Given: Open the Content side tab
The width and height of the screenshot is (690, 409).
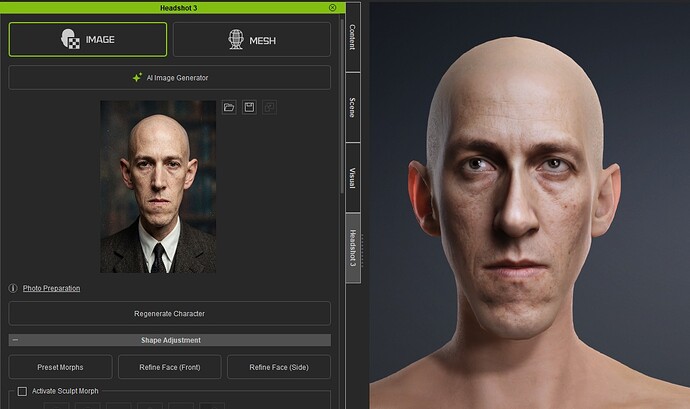Looking at the screenshot, I should (353, 37).
